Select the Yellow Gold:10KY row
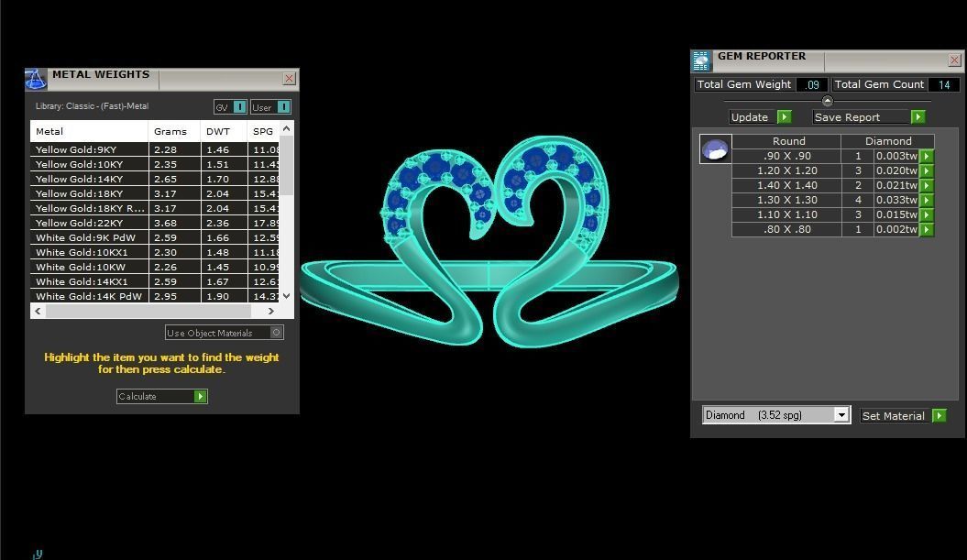 [155, 165]
